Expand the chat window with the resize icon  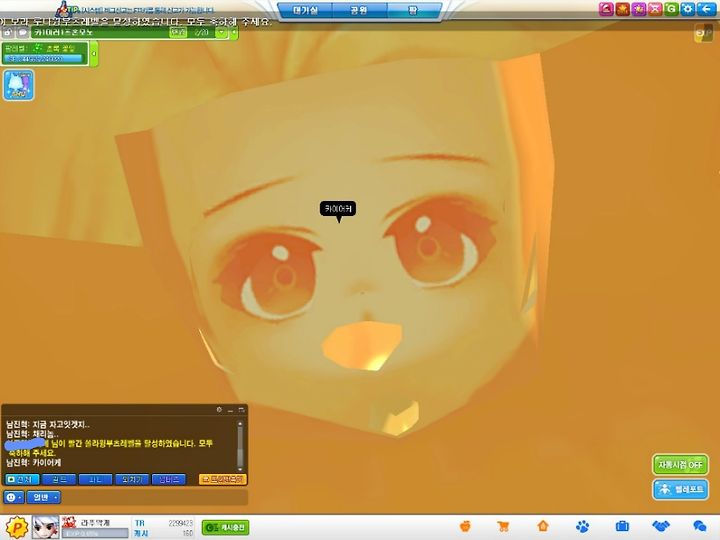pyautogui.click(x=241, y=410)
